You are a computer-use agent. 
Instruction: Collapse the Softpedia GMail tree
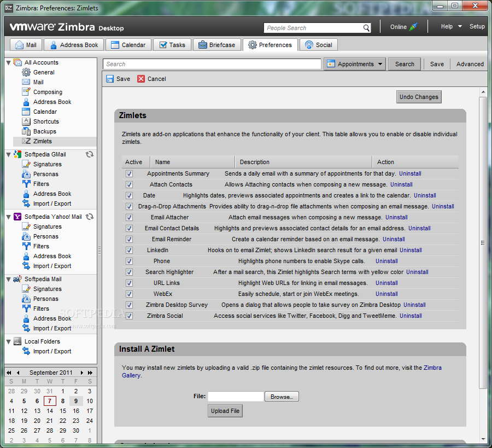9,154
